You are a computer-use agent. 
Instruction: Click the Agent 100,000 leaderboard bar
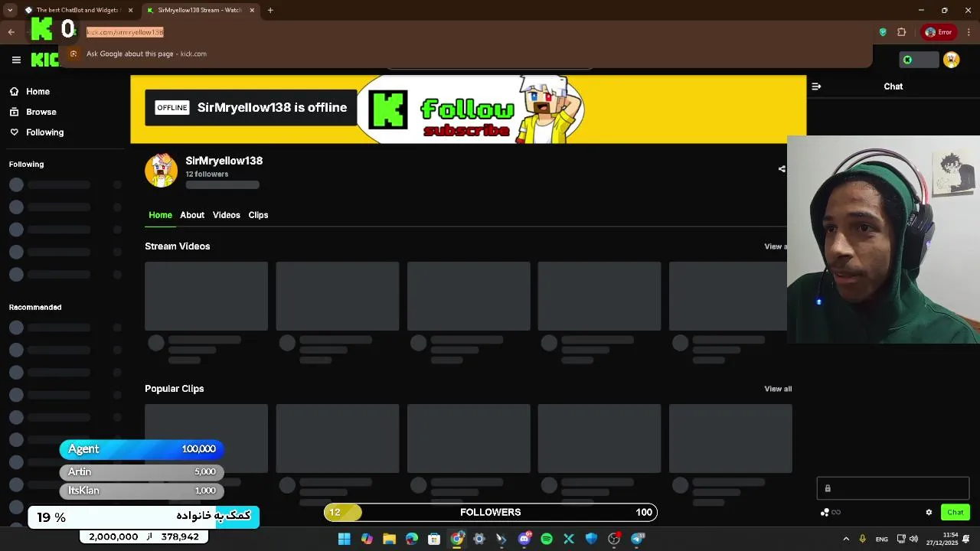[x=142, y=449]
